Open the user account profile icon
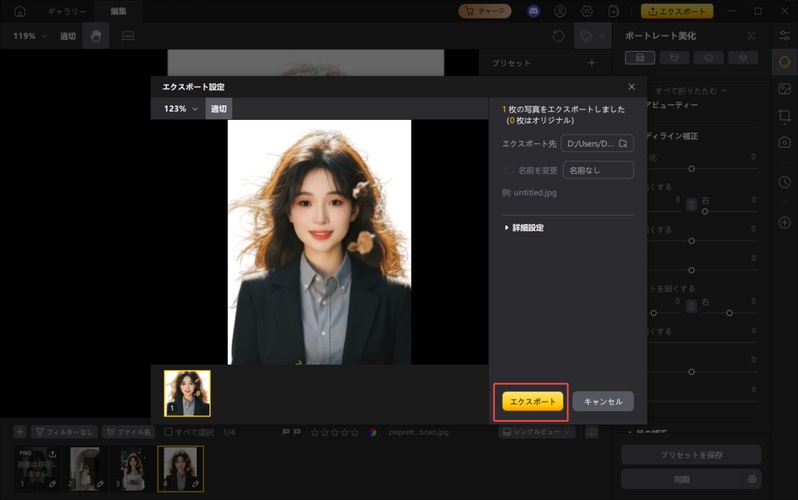The image size is (798, 500). click(x=560, y=11)
